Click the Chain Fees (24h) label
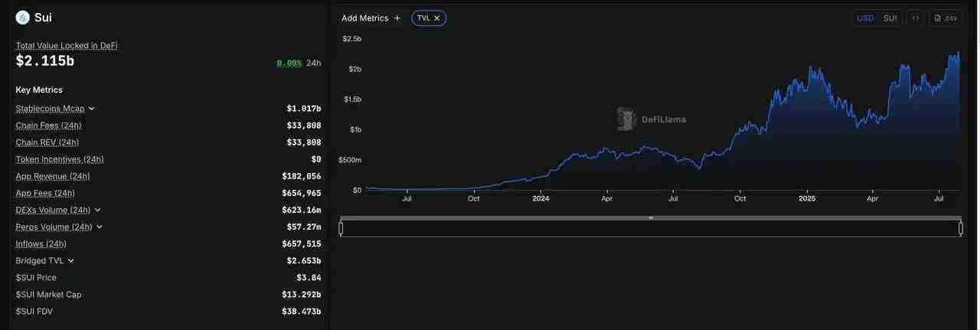 (x=48, y=126)
